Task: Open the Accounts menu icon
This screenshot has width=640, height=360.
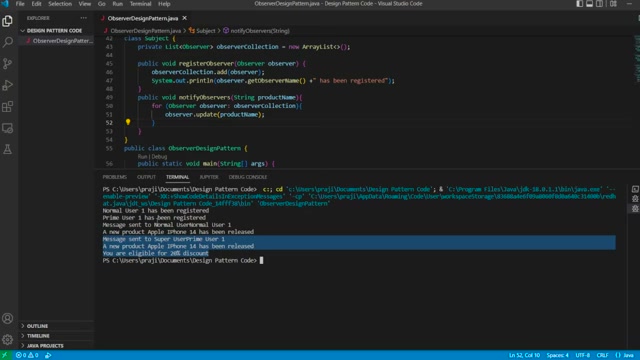Action: 7,318
